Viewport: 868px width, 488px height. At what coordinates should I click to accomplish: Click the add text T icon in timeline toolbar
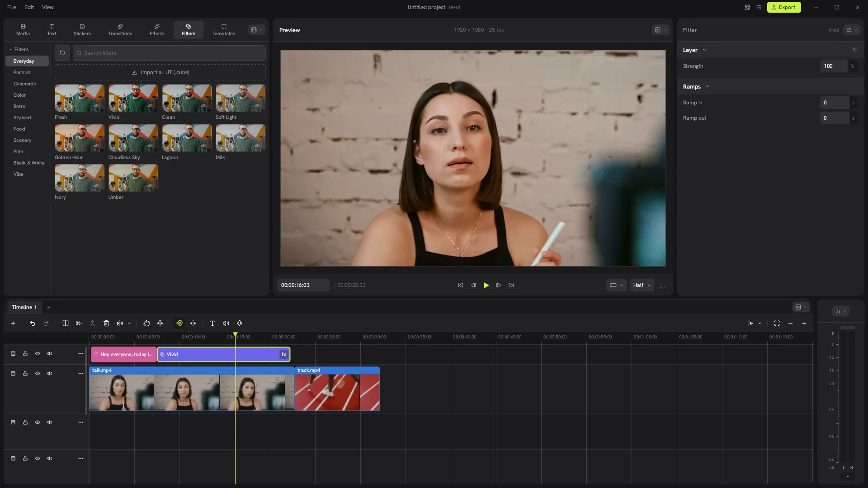pos(212,324)
